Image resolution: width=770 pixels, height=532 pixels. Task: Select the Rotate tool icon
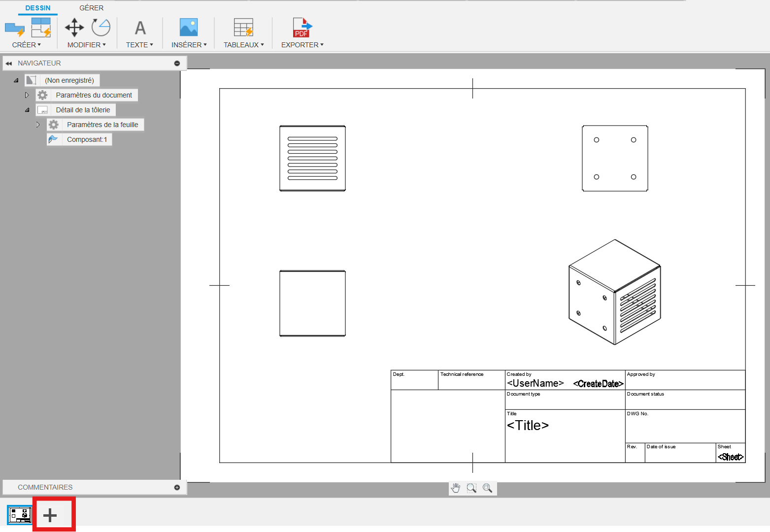tap(101, 28)
